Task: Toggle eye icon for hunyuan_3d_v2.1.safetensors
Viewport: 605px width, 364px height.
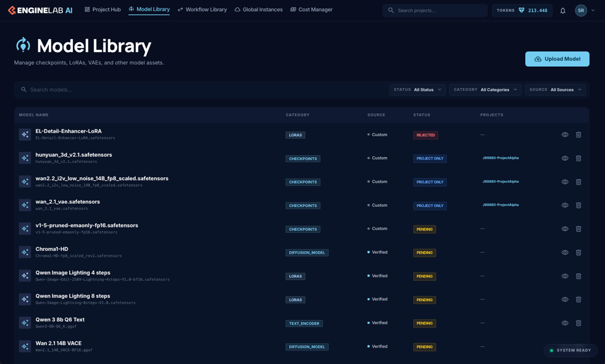Action: pyautogui.click(x=565, y=159)
